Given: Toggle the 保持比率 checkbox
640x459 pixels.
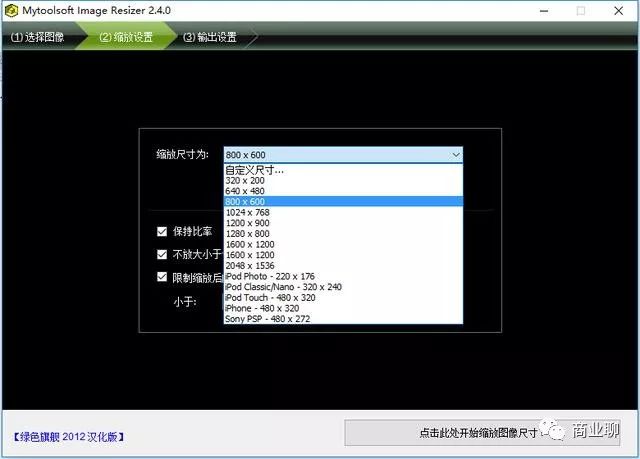Looking at the screenshot, I should click(x=162, y=232).
